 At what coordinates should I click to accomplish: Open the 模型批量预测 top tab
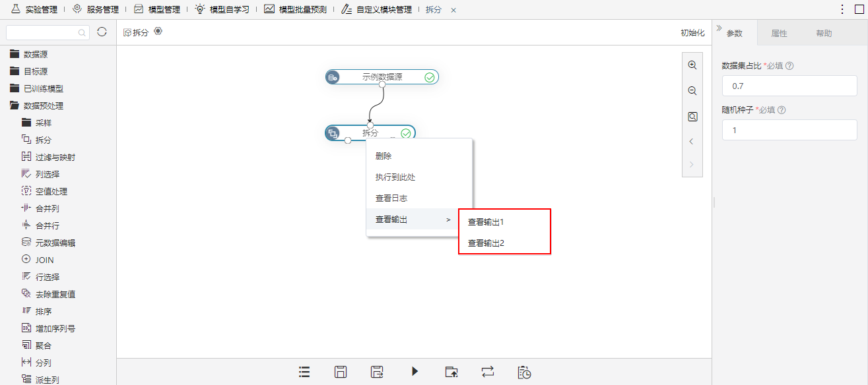[296, 9]
